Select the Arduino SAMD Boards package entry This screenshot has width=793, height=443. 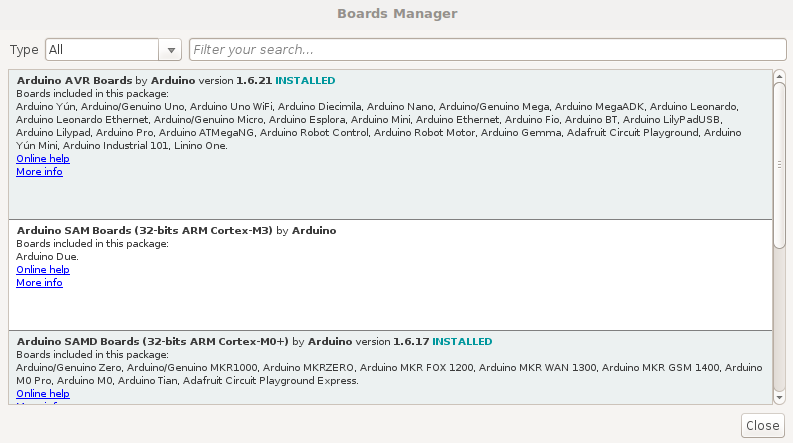pyautogui.click(x=390, y=367)
